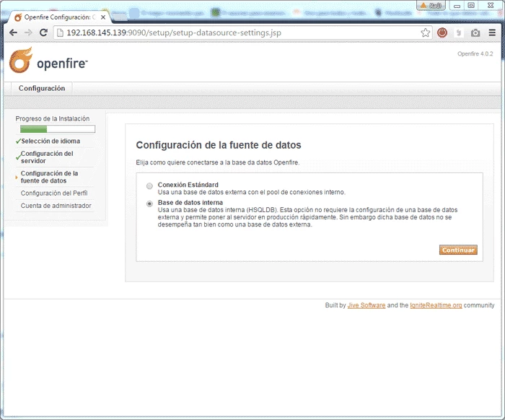The width and height of the screenshot is (505, 420).
Task: Click the Configuración del Perfil step
Action: click(54, 193)
